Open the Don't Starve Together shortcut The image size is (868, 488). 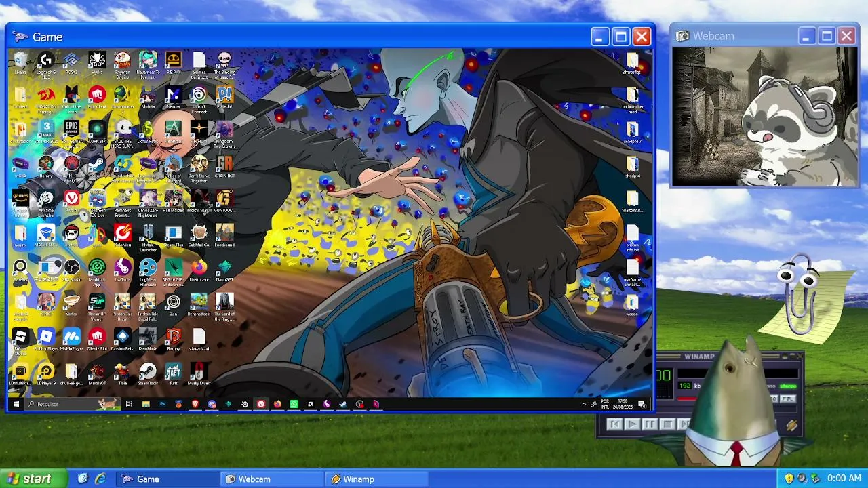(199, 168)
